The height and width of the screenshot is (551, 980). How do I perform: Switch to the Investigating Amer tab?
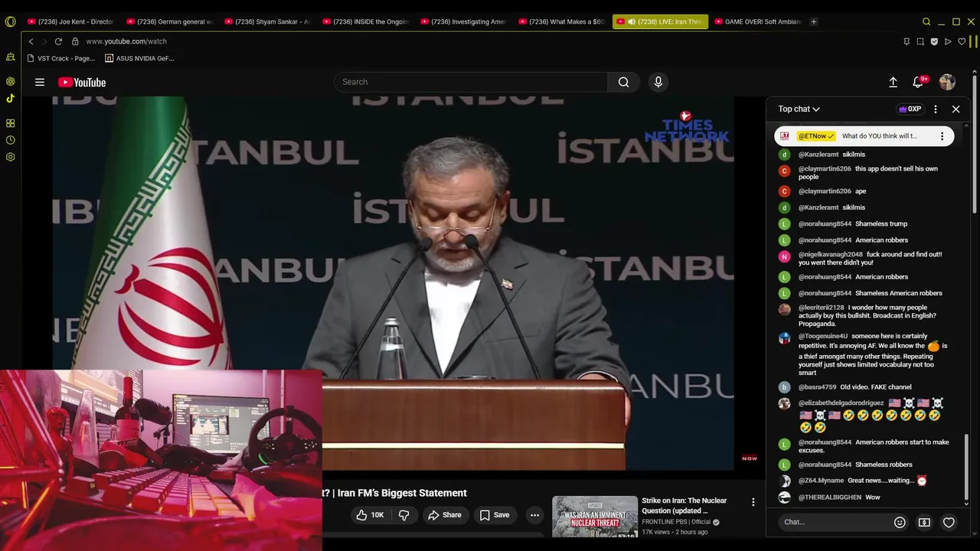[462, 21]
